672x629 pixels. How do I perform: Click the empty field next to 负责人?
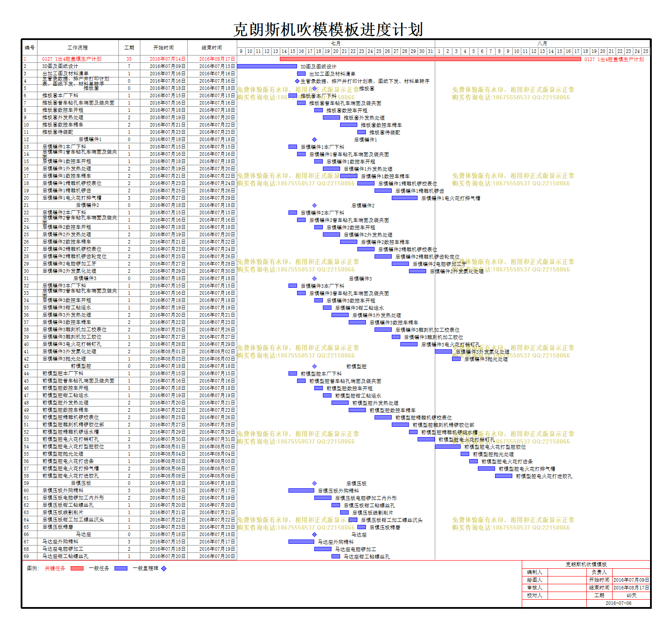(631, 572)
